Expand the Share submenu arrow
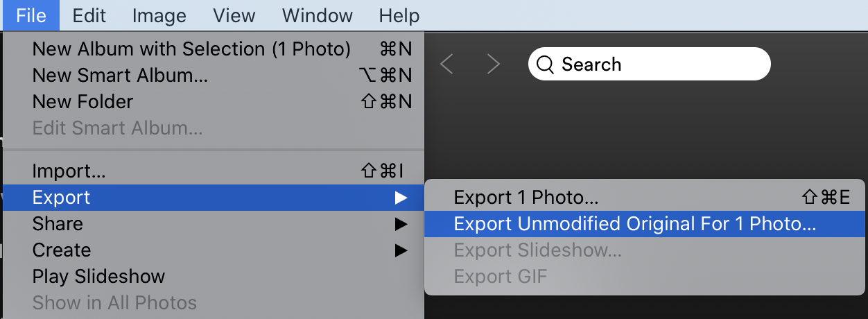The image size is (868, 319). pos(401,224)
